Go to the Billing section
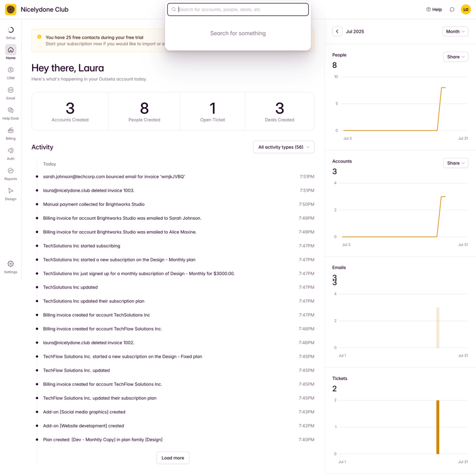 [10, 131]
